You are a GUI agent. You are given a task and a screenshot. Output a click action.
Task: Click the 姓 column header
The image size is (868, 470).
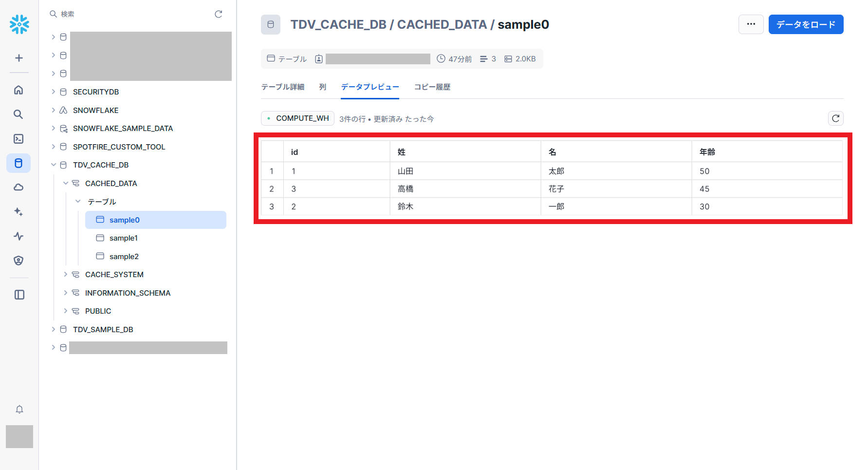(x=465, y=152)
